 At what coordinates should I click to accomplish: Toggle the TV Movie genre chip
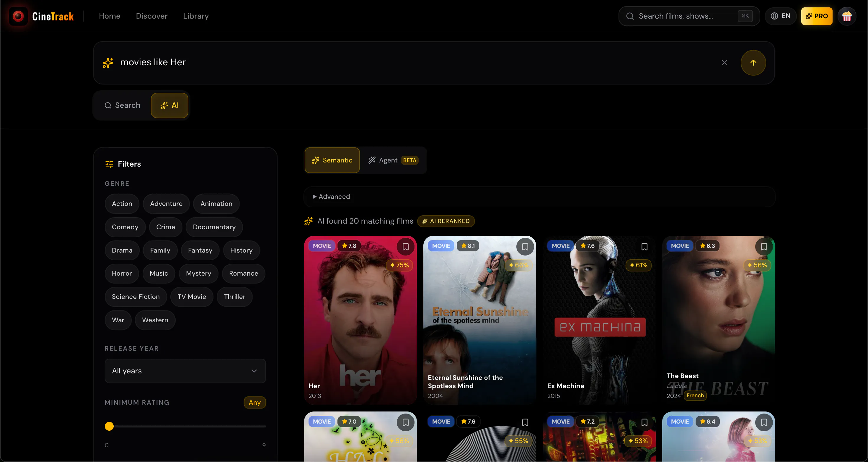pos(192,297)
